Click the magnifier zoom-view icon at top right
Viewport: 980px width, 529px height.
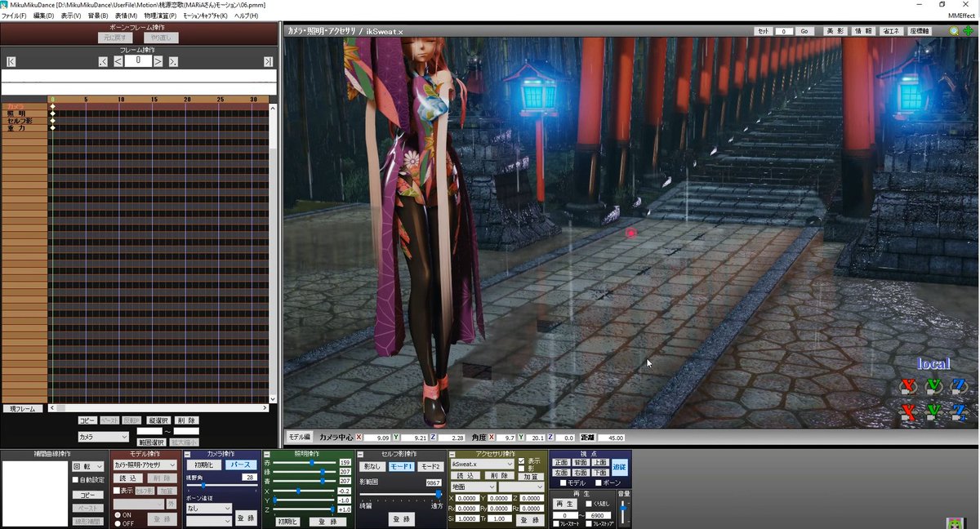954,31
